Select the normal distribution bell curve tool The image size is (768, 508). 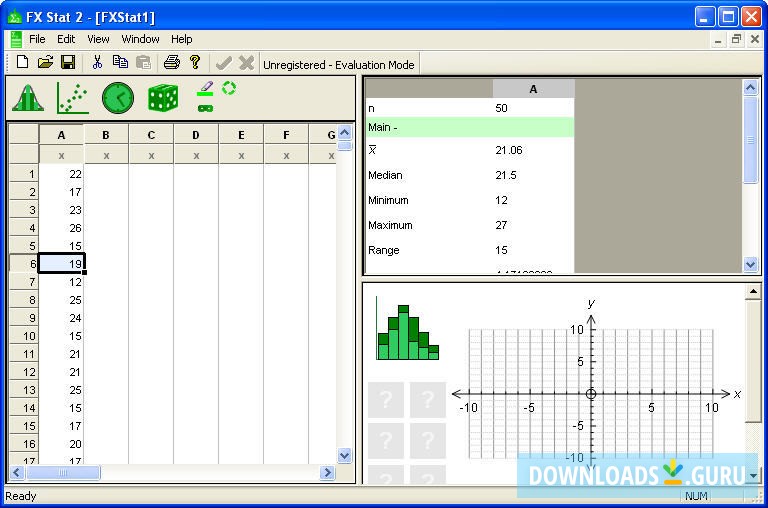(28, 98)
